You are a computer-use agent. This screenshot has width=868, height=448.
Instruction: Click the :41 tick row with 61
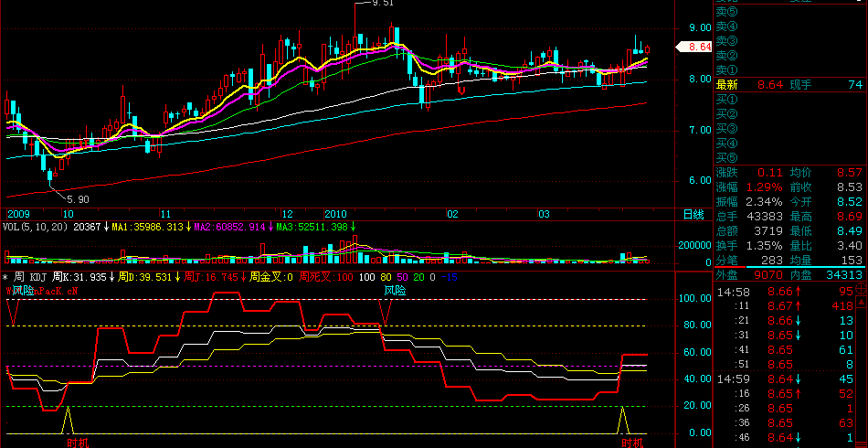[785, 349]
